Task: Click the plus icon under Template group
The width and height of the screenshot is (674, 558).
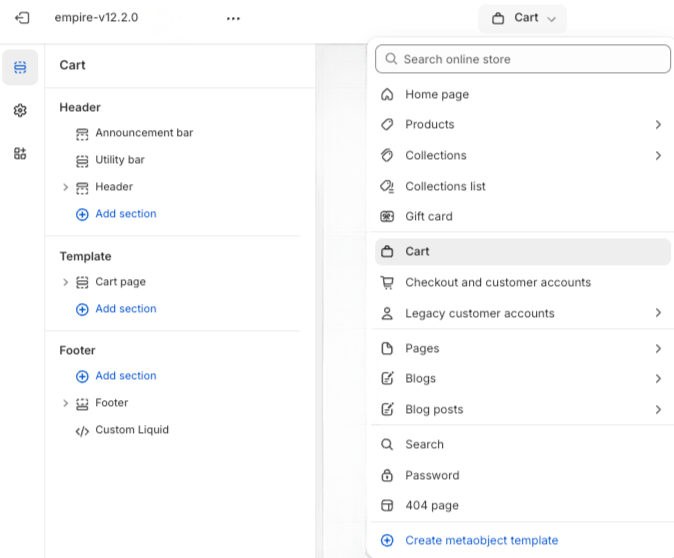Action: coord(82,309)
